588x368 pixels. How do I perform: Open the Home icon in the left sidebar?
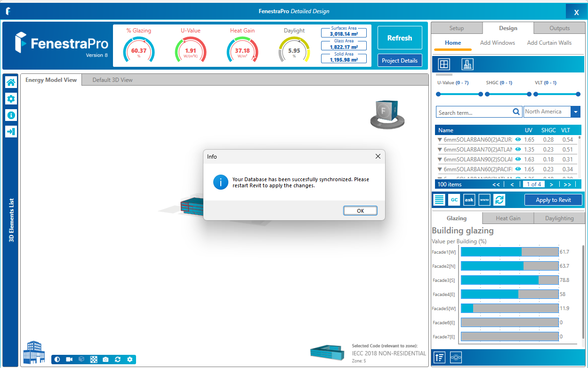click(x=11, y=82)
